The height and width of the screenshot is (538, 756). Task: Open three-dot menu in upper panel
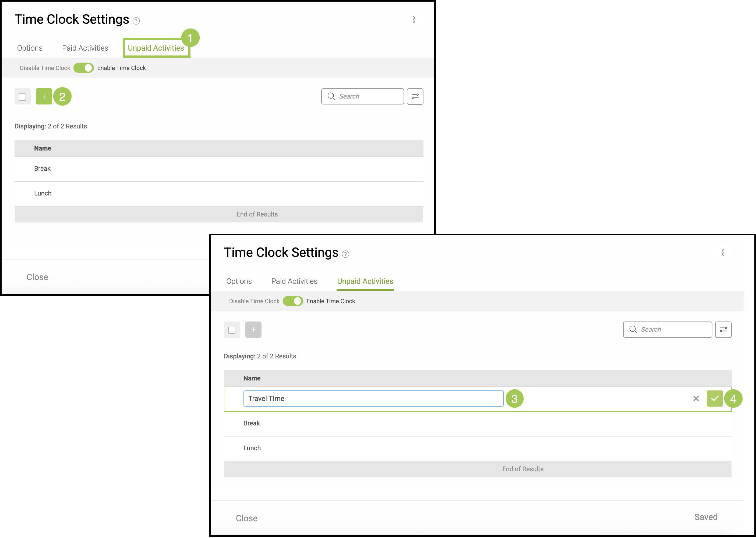click(414, 20)
